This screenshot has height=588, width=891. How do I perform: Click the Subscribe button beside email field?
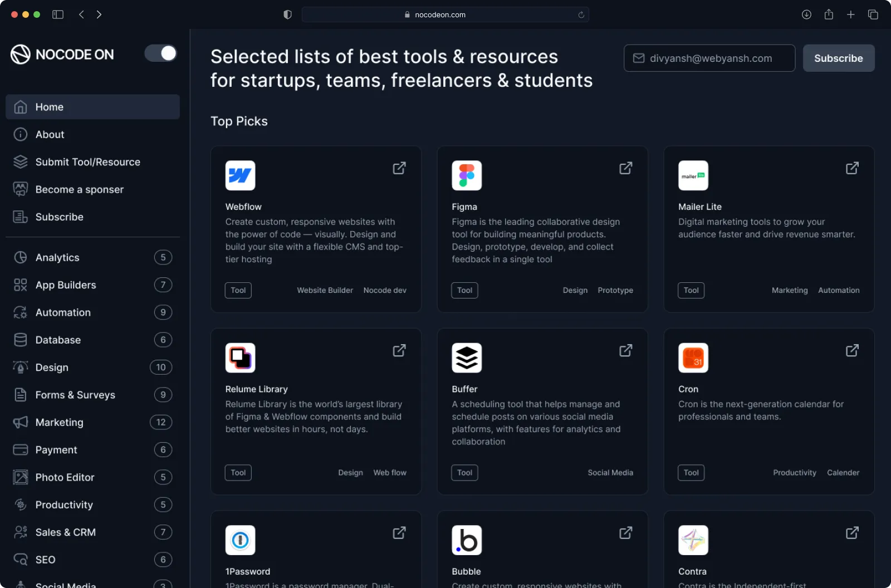click(839, 58)
